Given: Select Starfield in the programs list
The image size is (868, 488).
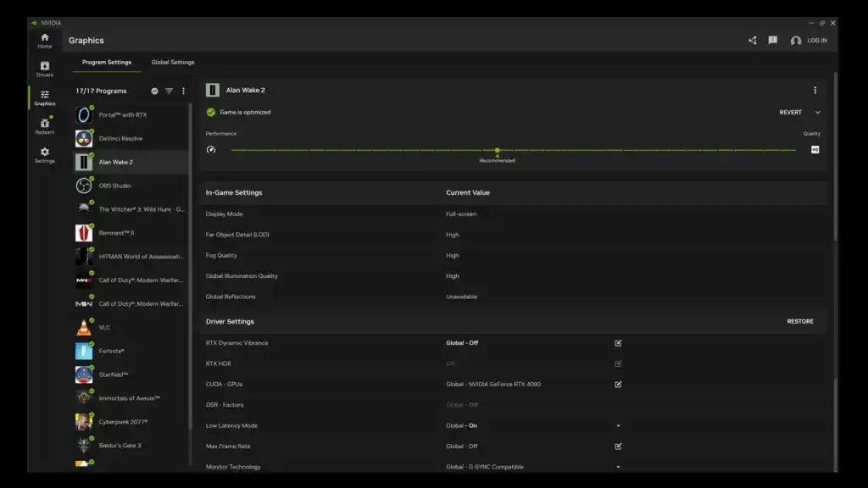Looking at the screenshot, I should [x=131, y=374].
